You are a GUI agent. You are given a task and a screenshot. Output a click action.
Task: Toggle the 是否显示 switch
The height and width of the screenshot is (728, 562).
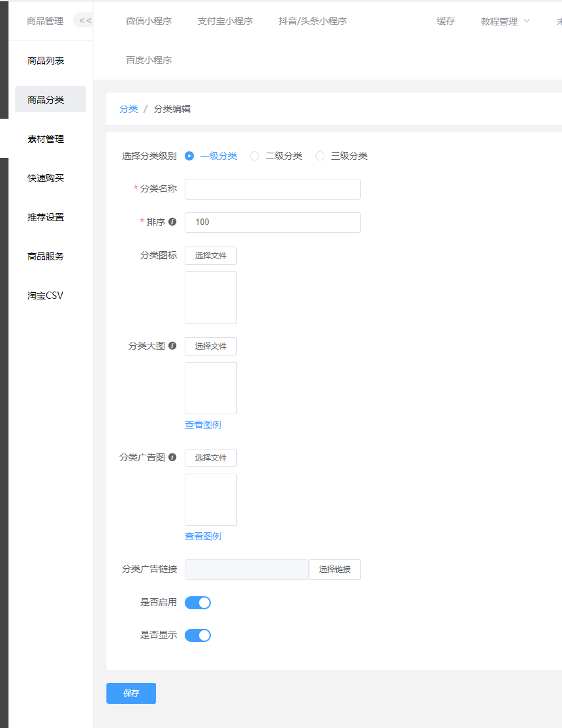[198, 635]
